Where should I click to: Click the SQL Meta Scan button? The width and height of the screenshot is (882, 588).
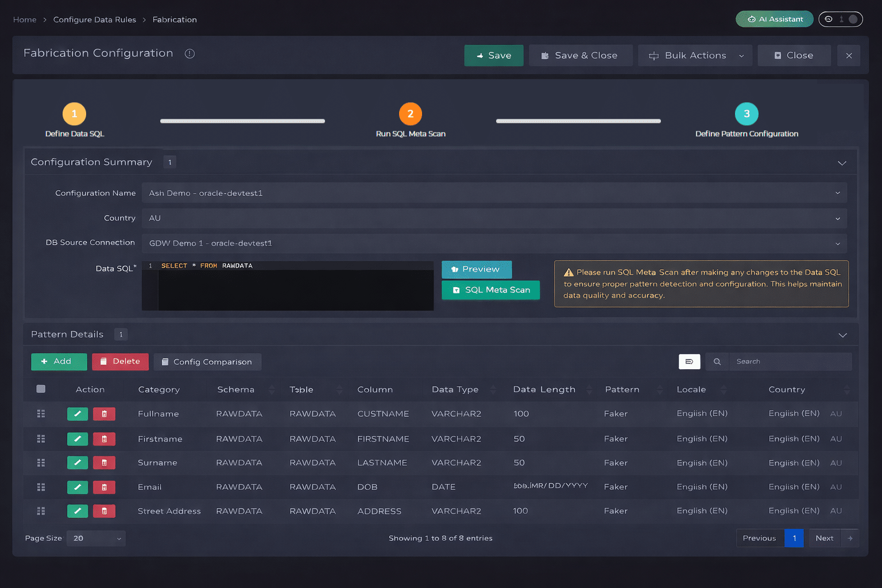pyautogui.click(x=491, y=290)
